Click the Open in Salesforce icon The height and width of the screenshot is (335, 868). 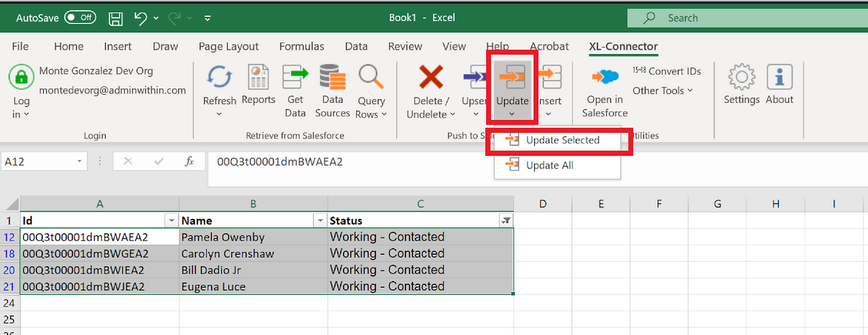pos(605,77)
